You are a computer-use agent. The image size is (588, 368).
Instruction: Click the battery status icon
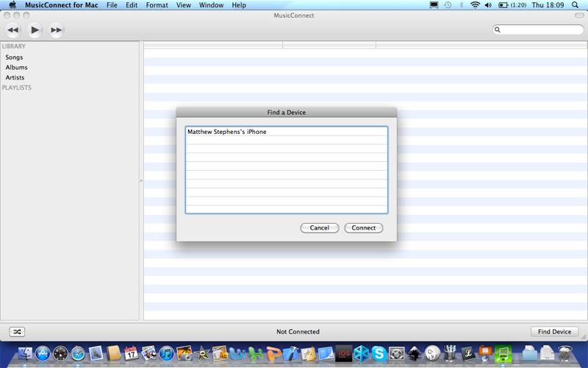coord(503,5)
